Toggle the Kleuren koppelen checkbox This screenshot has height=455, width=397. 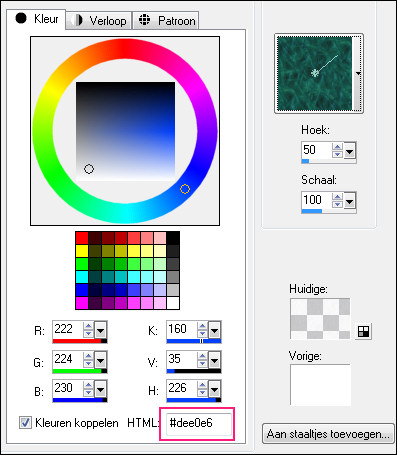pyautogui.click(x=25, y=423)
